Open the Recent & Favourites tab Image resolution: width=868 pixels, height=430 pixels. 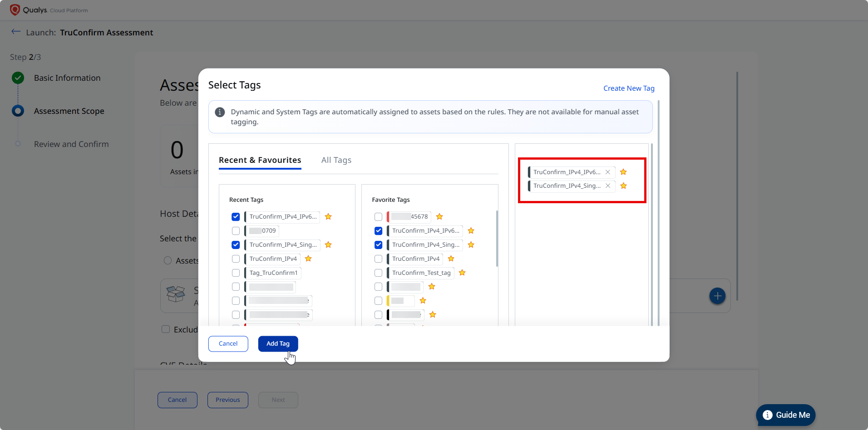point(260,160)
